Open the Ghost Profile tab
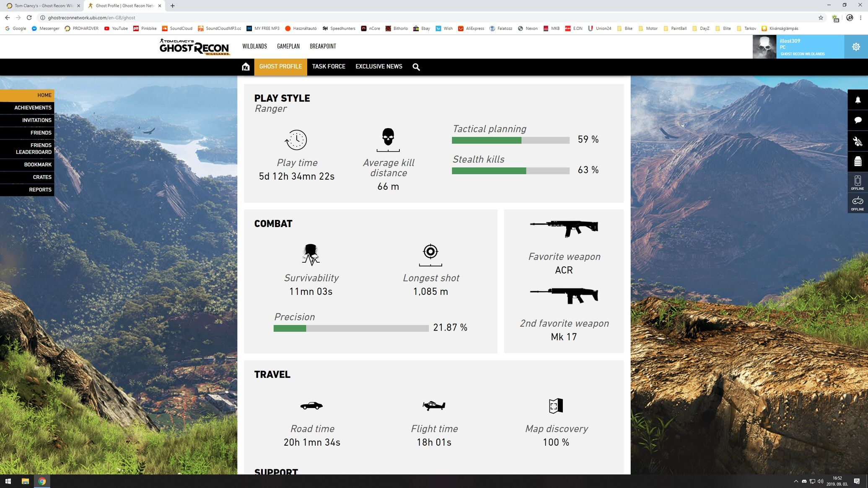This screenshot has height=488, width=868. tap(280, 67)
